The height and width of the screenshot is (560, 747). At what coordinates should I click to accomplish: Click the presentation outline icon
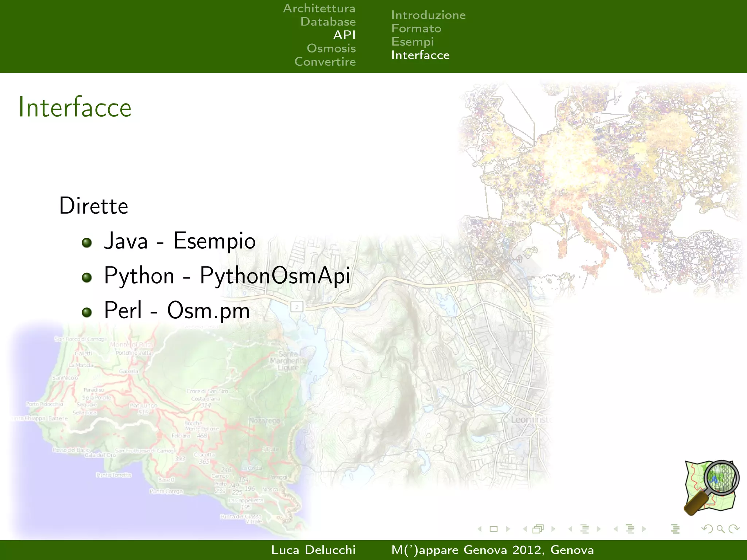[x=675, y=529]
